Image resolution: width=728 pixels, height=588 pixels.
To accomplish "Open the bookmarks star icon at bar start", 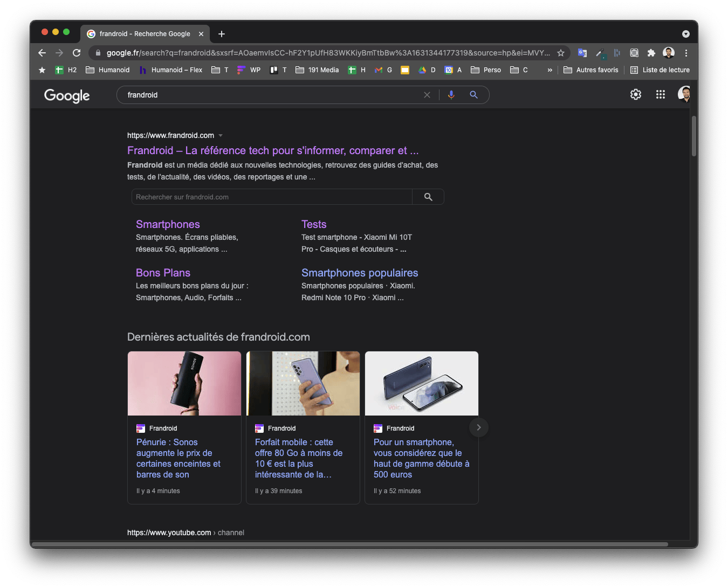I will pos(42,70).
